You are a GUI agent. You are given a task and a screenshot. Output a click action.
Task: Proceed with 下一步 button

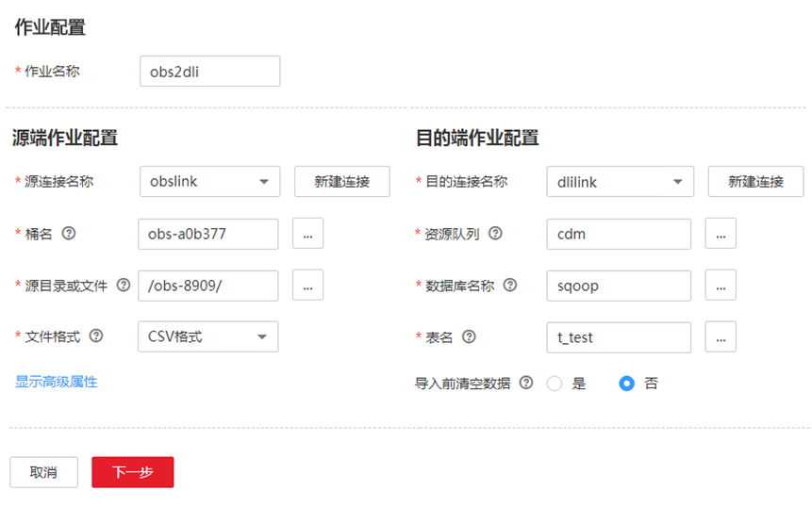tap(133, 472)
